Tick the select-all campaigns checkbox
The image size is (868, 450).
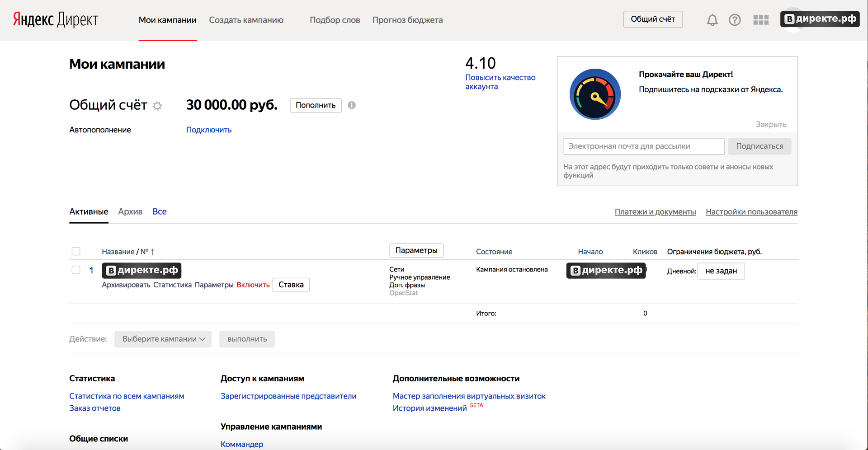point(76,251)
